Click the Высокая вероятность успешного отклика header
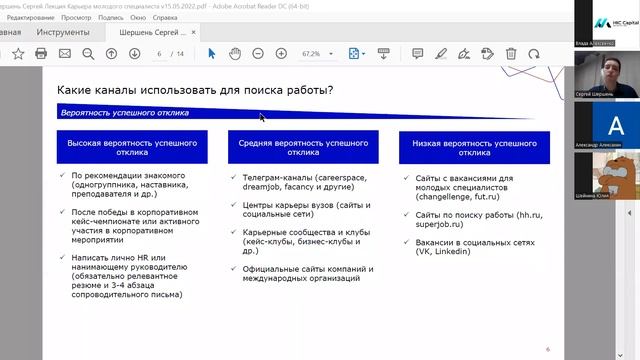 [132, 147]
